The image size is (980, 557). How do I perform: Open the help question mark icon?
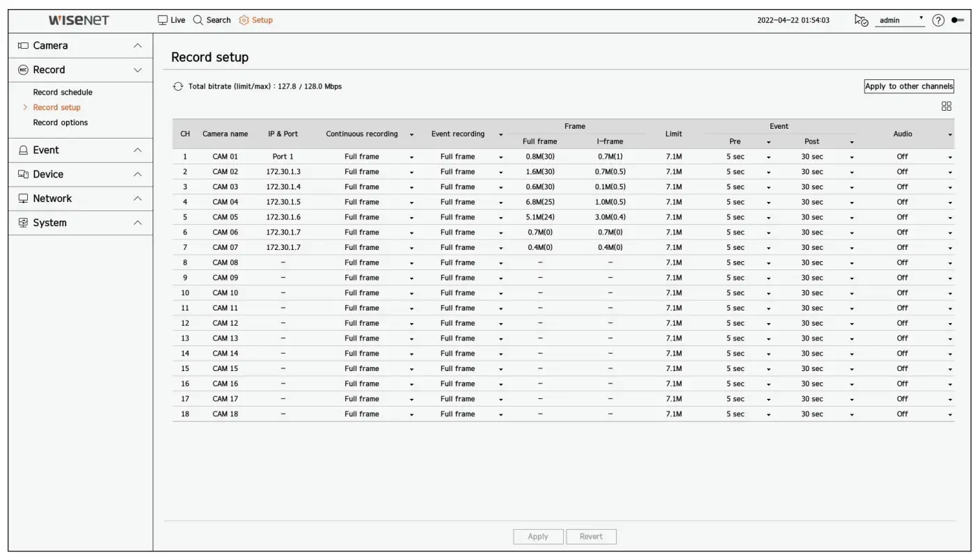pos(938,20)
